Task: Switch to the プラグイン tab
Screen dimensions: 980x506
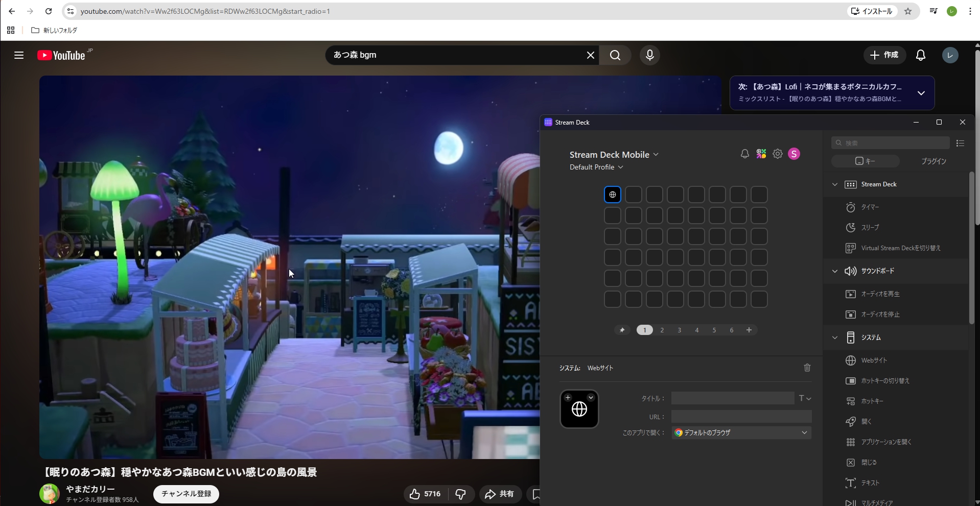Action: pos(933,161)
